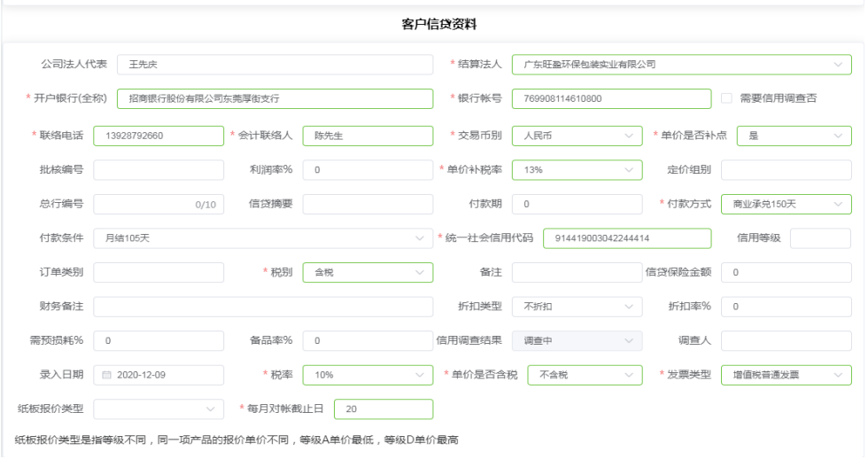868x467 pixels.
Task: Click the 录入日期 field 2020-12-09
Action: pos(159,375)
